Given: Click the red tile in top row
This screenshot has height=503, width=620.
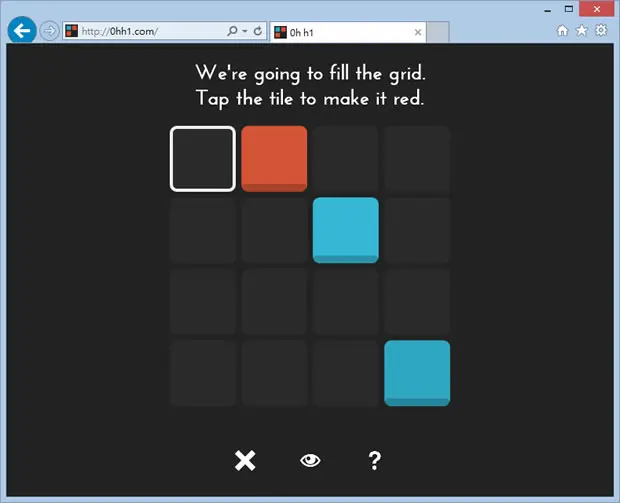Looking at the screenshot, I should pyautogui.click(x=274, y=159).
